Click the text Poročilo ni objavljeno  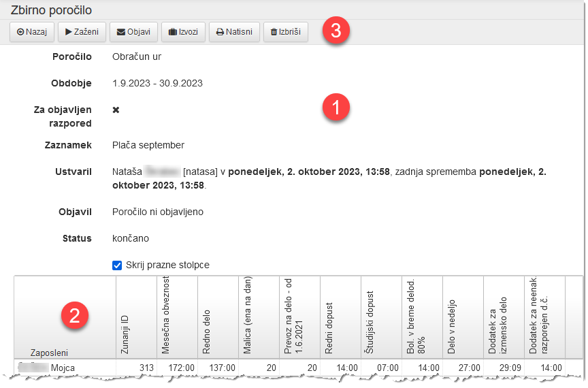158,212
